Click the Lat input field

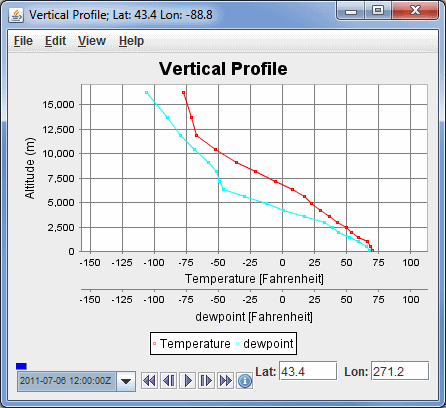click(308, 371)
